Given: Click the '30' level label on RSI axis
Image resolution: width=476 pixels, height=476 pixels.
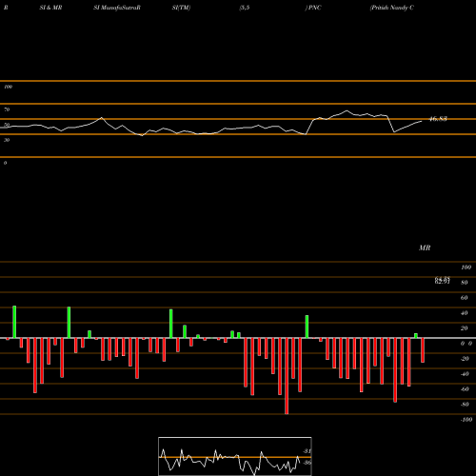Looking at the screenshot, I should (7, 140).
